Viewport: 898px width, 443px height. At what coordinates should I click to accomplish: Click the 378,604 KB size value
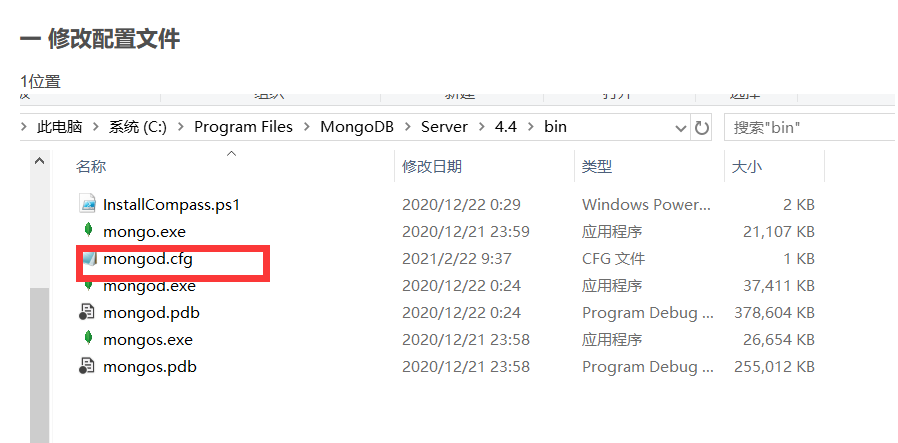coord(774,313)
